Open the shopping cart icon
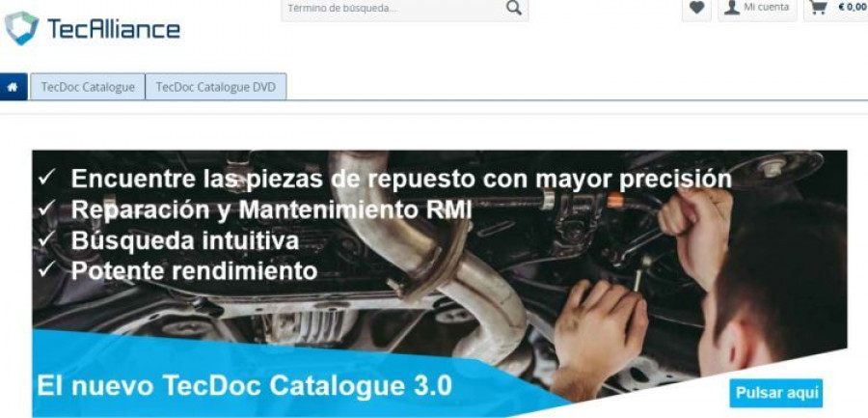868x418 pixels. click(818, 7)
